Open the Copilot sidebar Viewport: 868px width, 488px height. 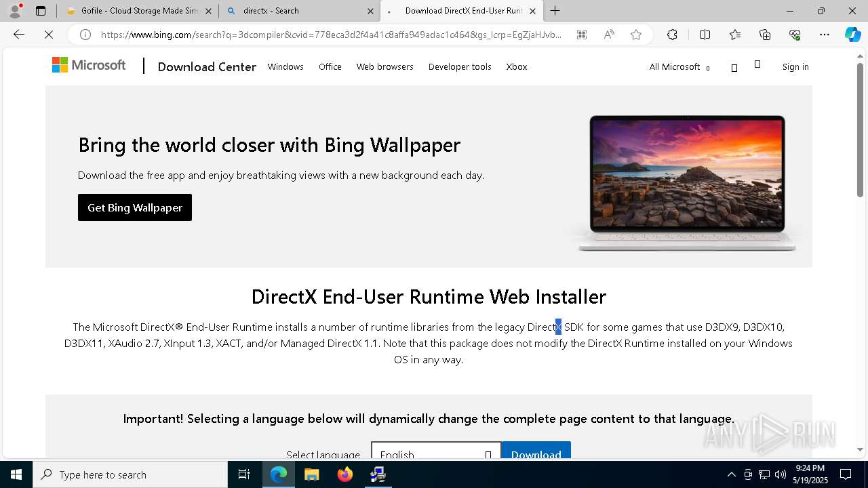(x=853, y=35)
